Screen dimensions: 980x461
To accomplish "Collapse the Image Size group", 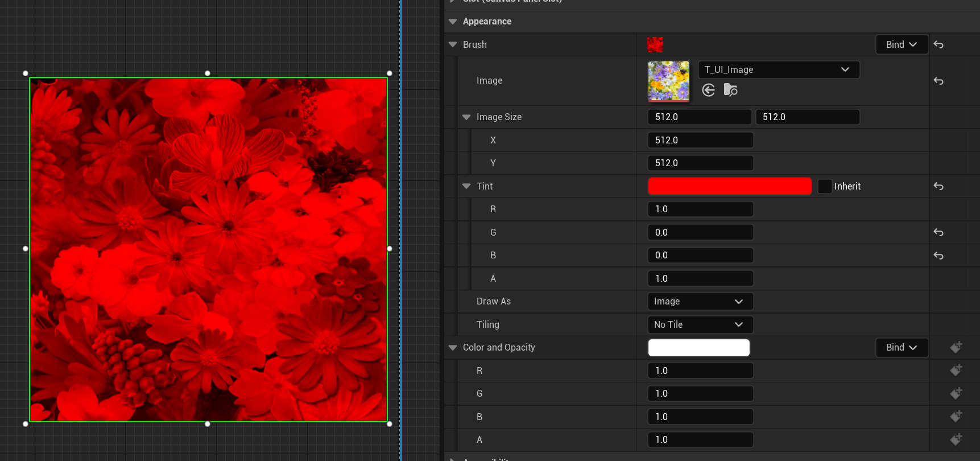I will [x=466, y=117].
